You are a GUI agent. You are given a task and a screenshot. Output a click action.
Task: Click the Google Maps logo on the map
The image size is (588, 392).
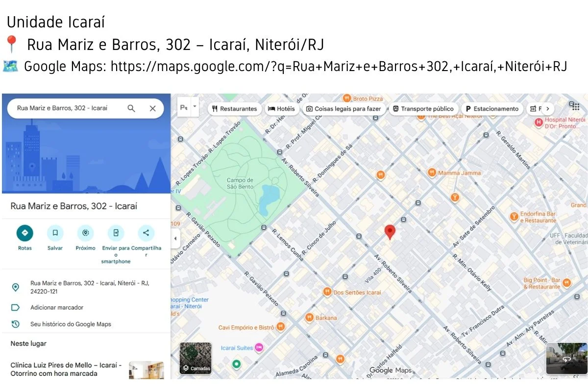[x=391, y=370]
